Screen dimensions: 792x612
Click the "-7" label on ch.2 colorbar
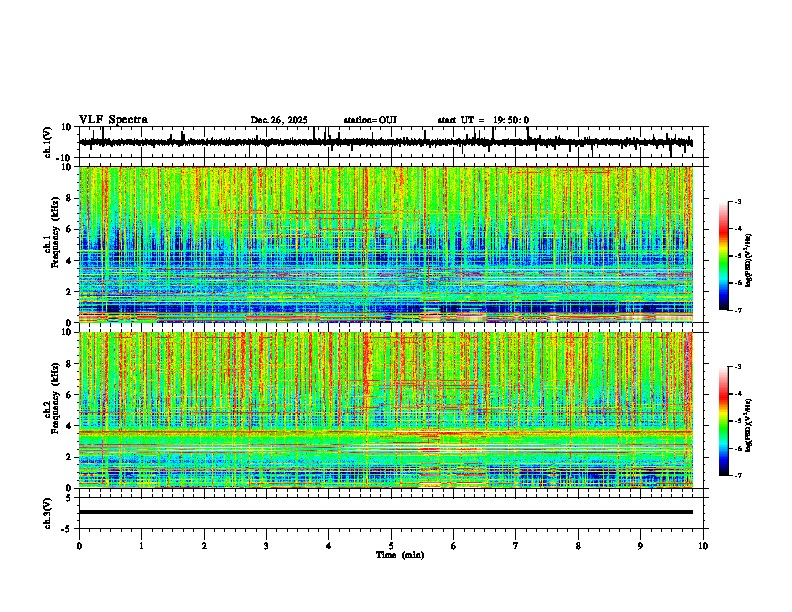pos(737,476)
